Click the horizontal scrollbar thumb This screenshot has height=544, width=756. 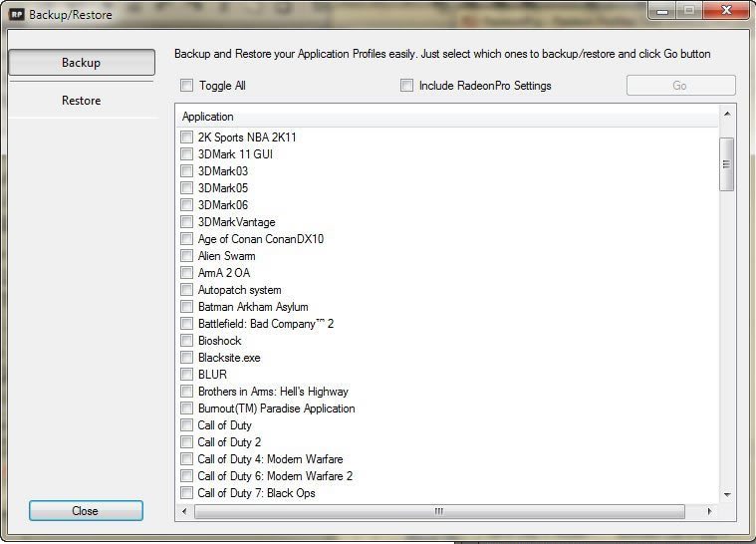tap(439, 511)
